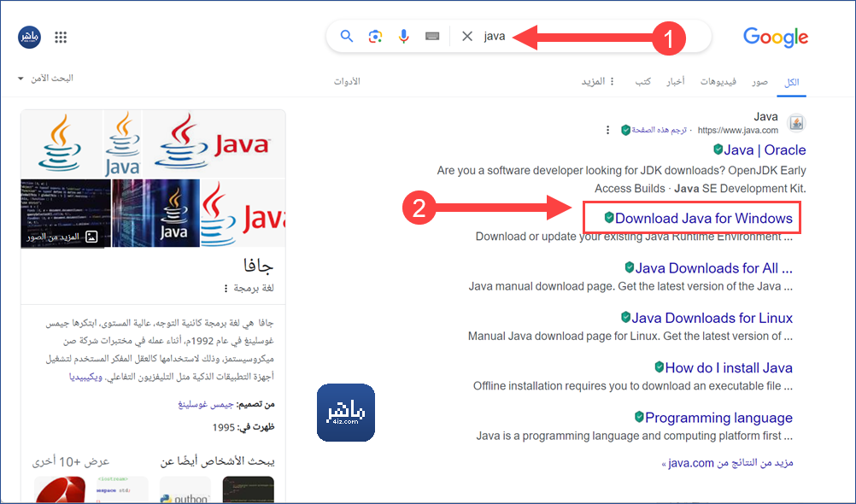Image resolution: width=856 pixels, height=504 pixels.
Task: Open the on-screen keyboard input tool
Action: [432, 37]
